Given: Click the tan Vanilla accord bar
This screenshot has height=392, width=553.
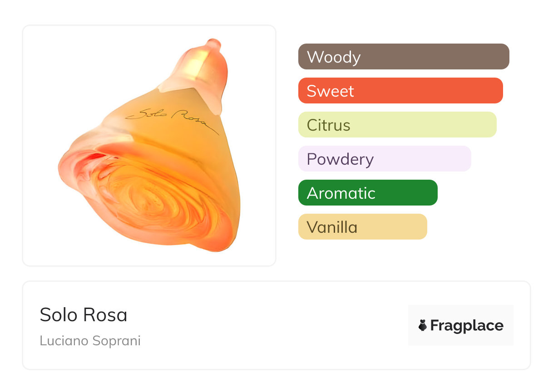Looking at the screenshot, I should coord(362,227).
